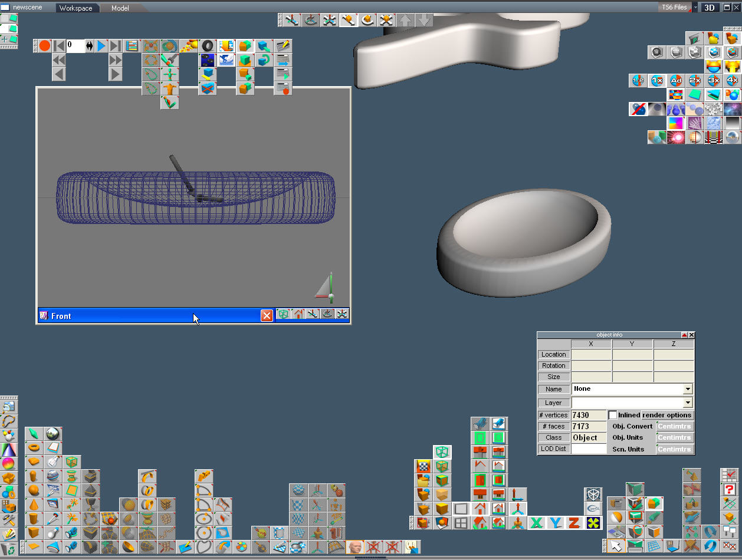Open the color cone material icon

pos(8,450)
